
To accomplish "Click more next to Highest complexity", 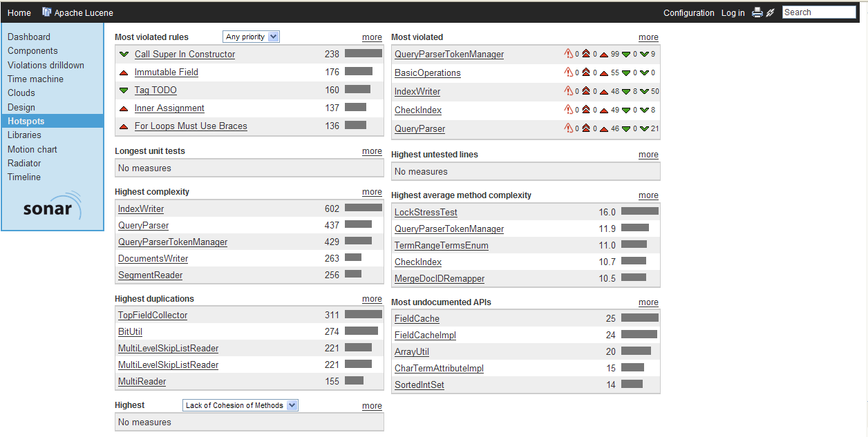I will point(372,192).
